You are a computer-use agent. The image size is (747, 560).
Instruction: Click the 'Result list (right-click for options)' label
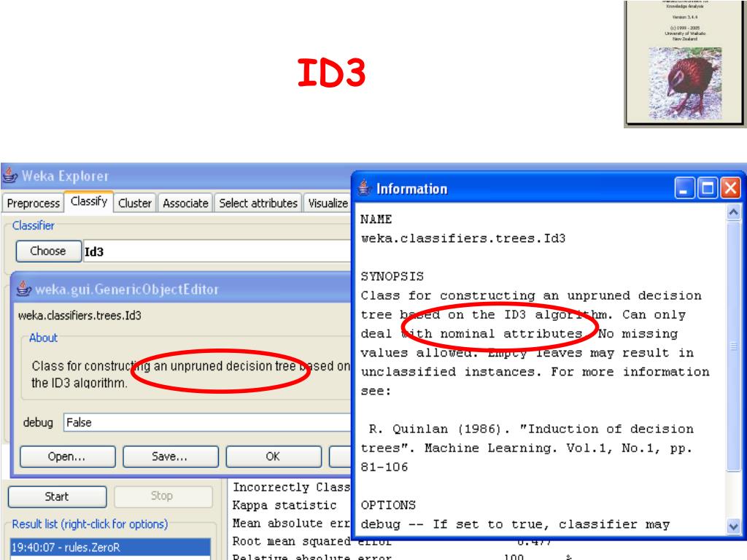click(90, 524)
